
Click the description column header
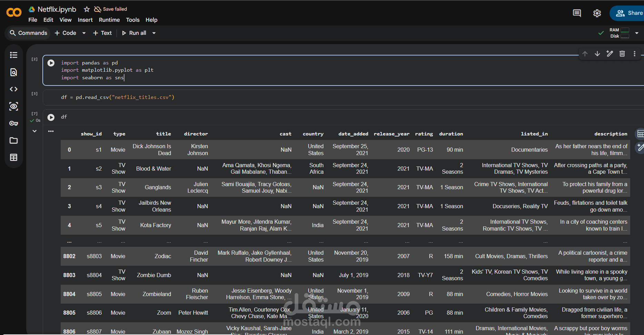pyautogui.click(x=611, y=134)
